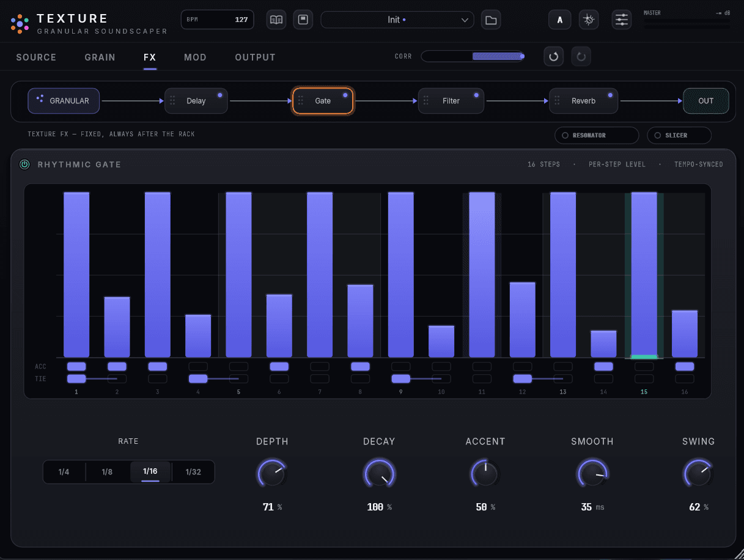This screenshot has width=744, height=560.
Task: Open the preset browser book icon
Action: 276,20
